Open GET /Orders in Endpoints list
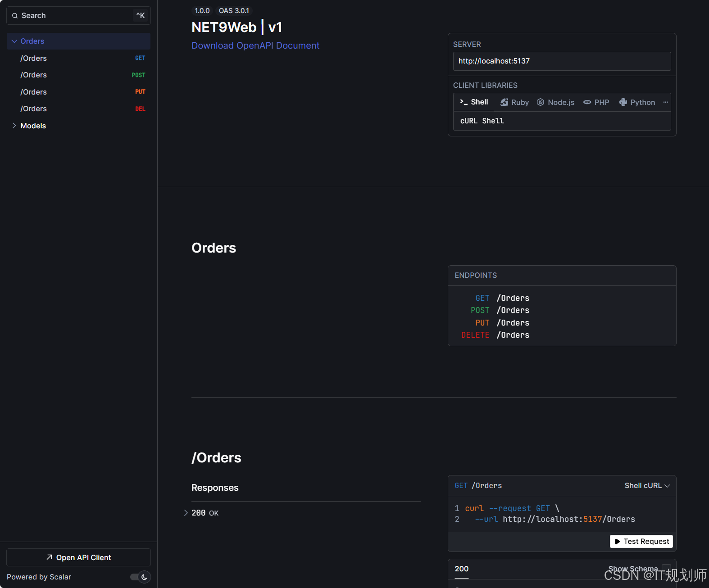This screenshot has width=709, height=588. click(x=502, y=298)
